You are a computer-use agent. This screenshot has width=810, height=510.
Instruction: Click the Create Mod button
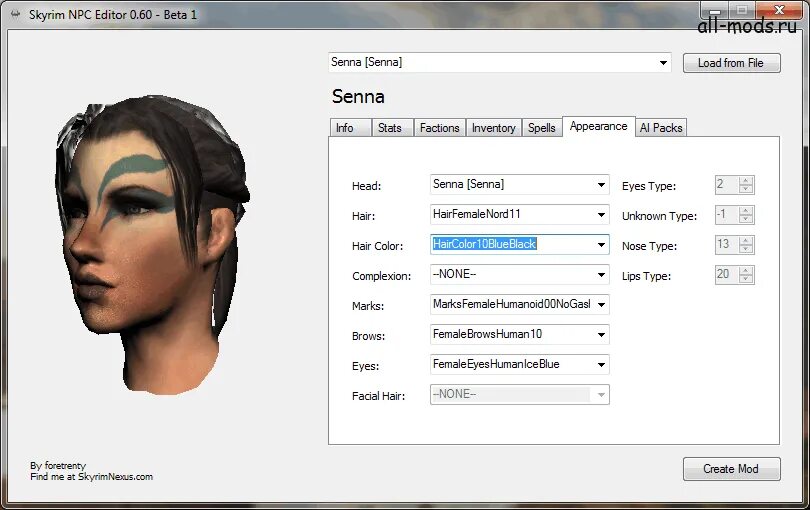[731, 469]
